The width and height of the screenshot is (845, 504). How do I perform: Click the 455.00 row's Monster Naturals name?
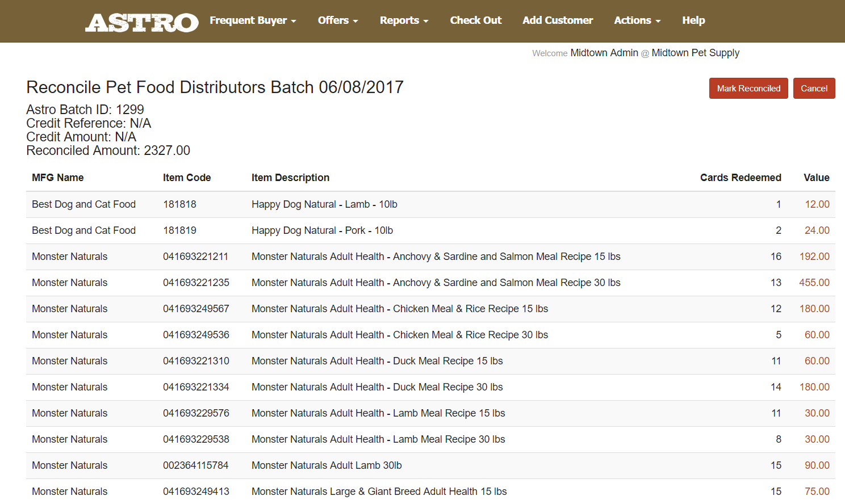pos(70,283)
